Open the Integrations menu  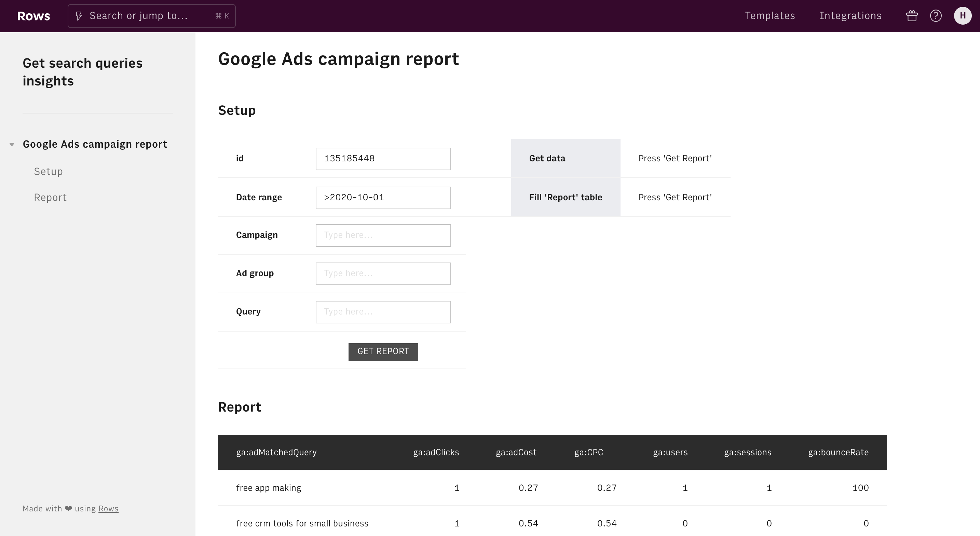[x=850, y=16]
